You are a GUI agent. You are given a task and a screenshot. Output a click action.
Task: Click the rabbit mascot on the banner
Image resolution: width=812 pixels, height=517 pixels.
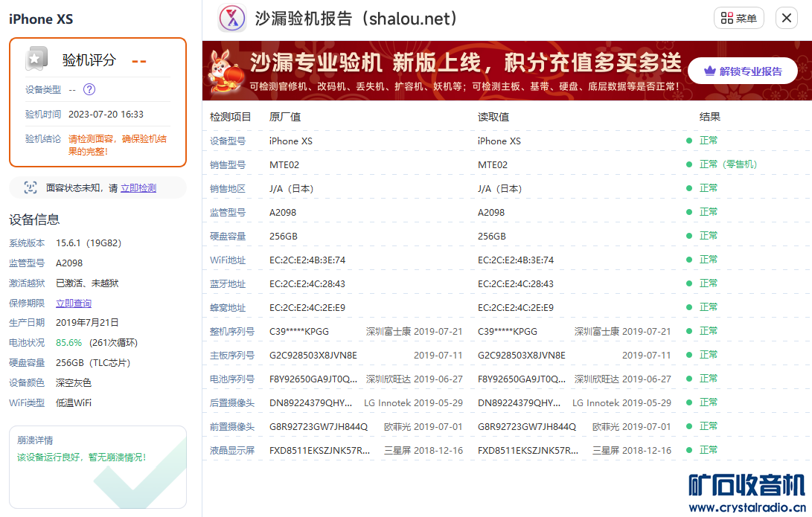tap(226, 72)
